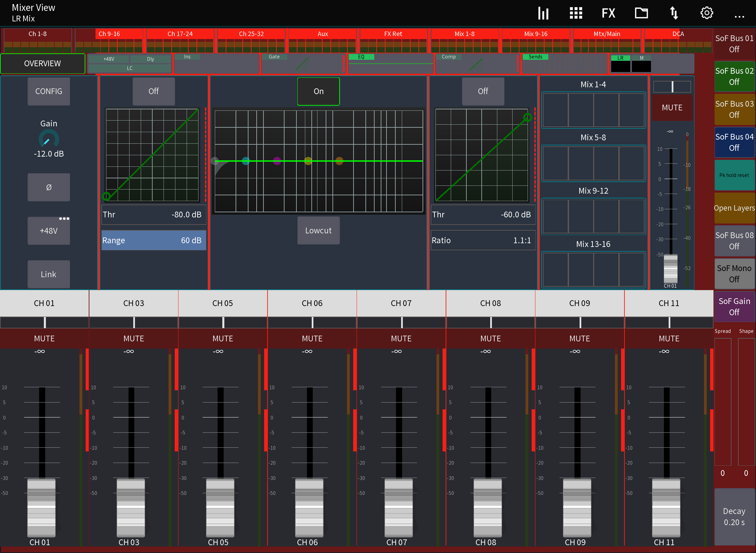
Task: Open the FX view
Action: point(608,13)
